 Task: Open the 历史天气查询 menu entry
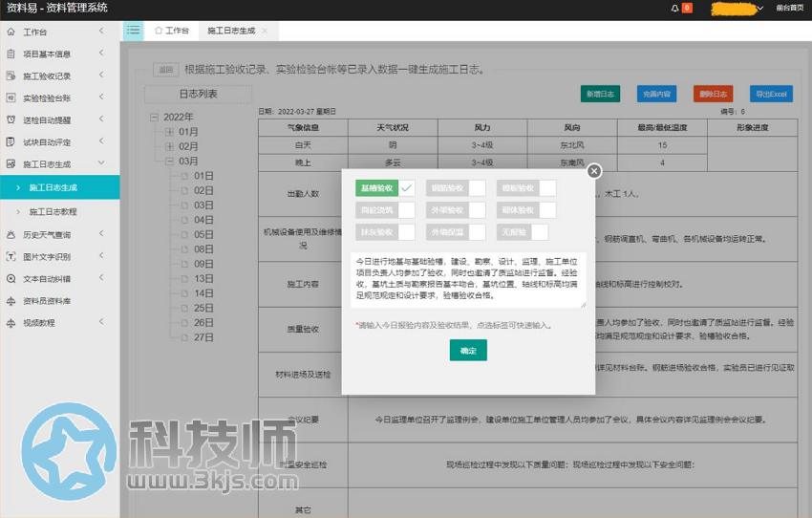(47, 235)
